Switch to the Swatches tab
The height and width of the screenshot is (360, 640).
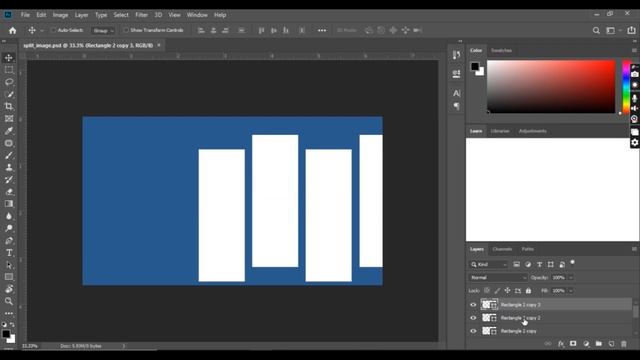coord(501,51)
